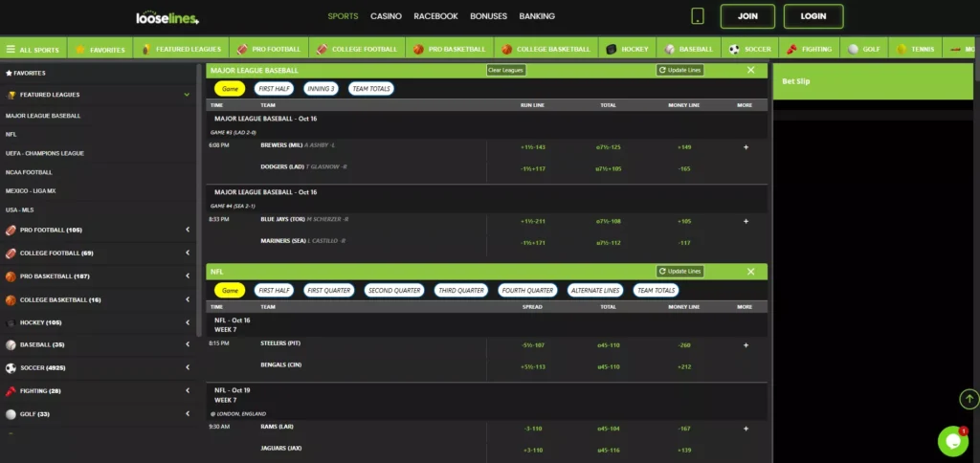
Task: Select College Football in the green sports bar
Action: click(357, 50)
